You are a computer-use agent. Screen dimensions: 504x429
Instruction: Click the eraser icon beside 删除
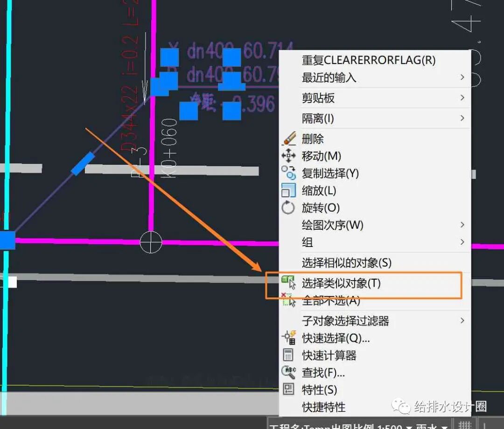[x=289, y=139]
